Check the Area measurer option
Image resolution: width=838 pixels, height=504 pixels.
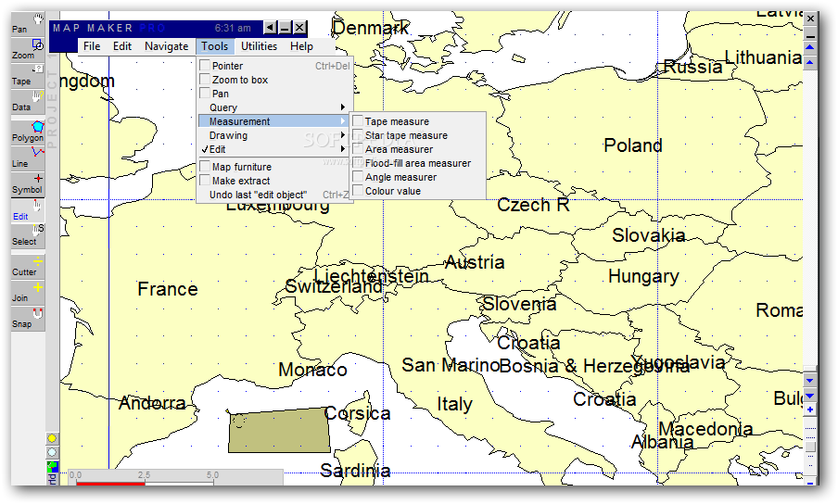(358, 149)
